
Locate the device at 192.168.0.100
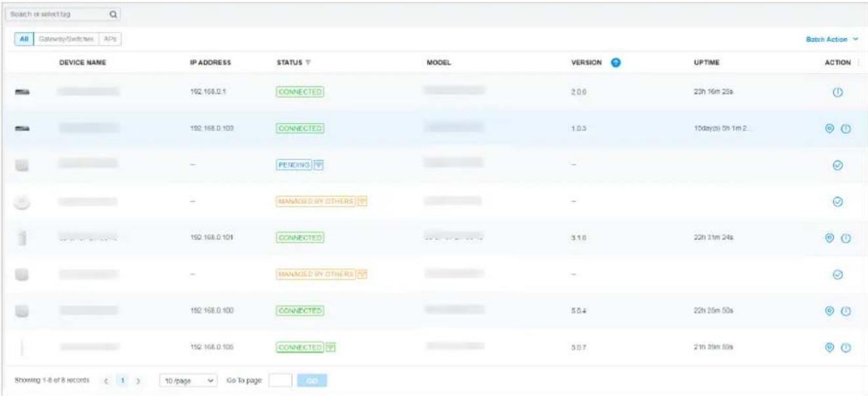click(x=831, y=310)
